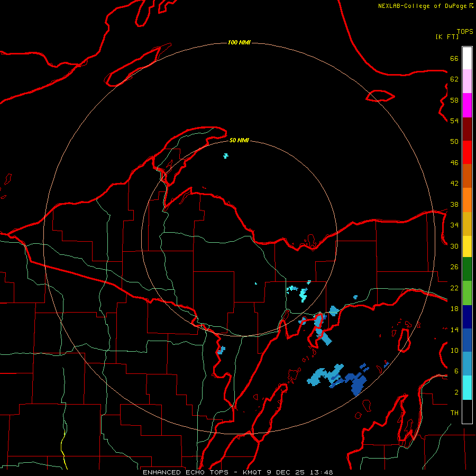Click the yellow swatch between 34 and 30
The width and height of the screenshot is (476, 476).
(x=467, y=246)
